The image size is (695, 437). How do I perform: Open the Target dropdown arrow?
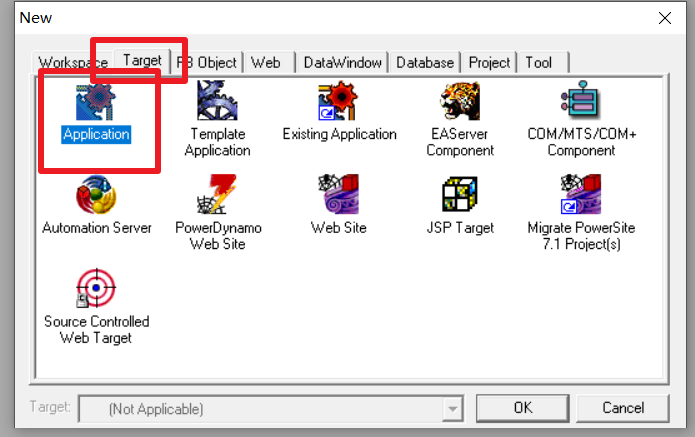tap(453, 408)
